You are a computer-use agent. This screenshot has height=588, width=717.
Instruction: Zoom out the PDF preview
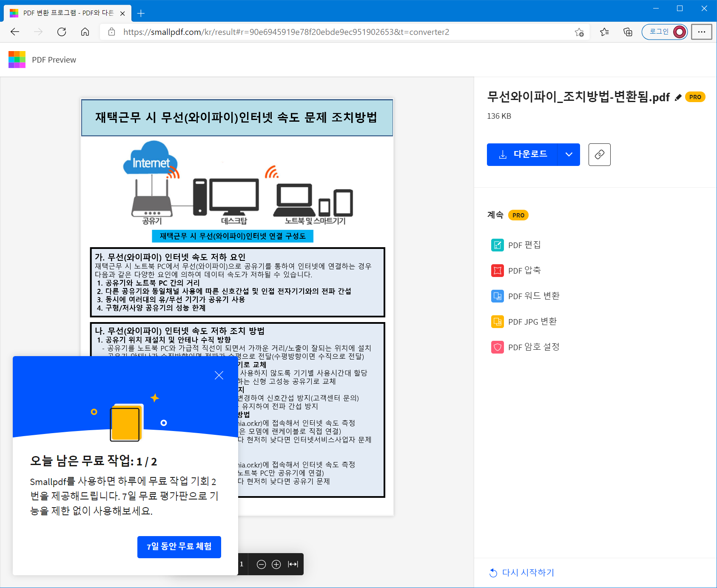point(262,564)
